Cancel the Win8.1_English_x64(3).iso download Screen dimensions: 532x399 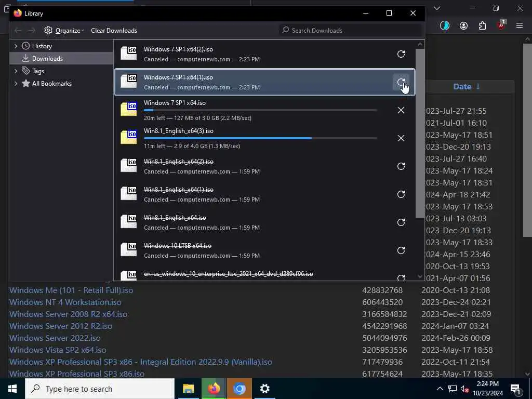tap(401, 138)
